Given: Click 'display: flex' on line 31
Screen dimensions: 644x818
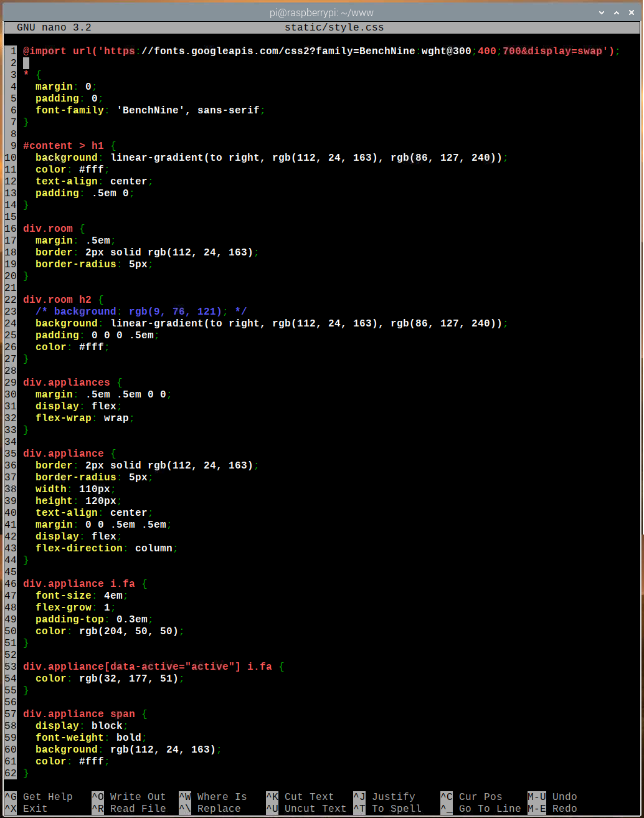Looking at the screenshot, I should click(79, 406).
